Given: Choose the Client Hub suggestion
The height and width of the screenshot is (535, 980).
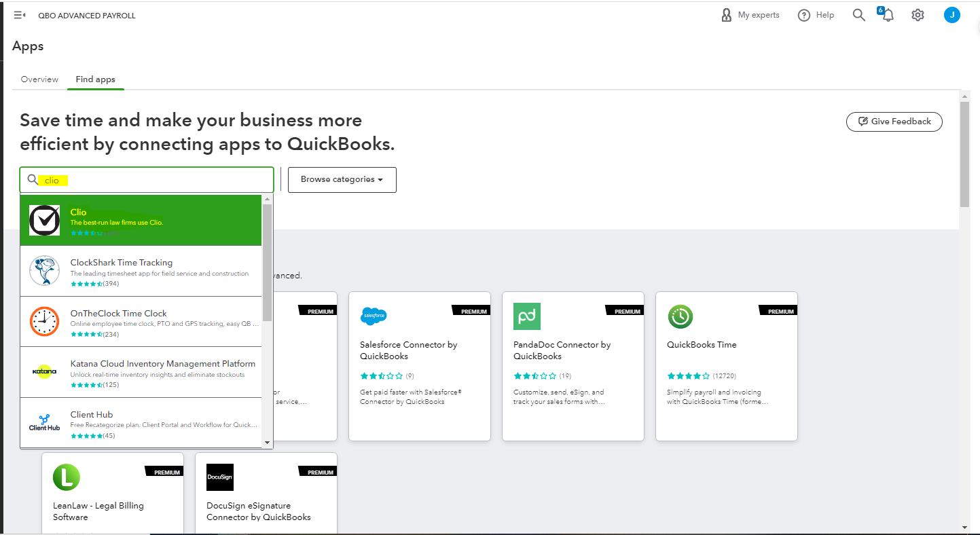Looking at the screenshot, I should pos(141,423).
